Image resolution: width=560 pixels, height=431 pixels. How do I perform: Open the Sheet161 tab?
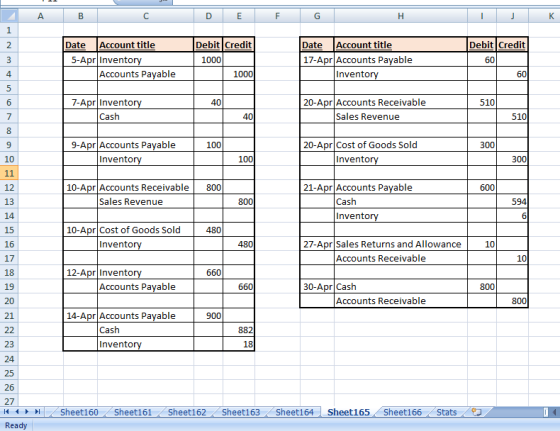click(133, 412)
